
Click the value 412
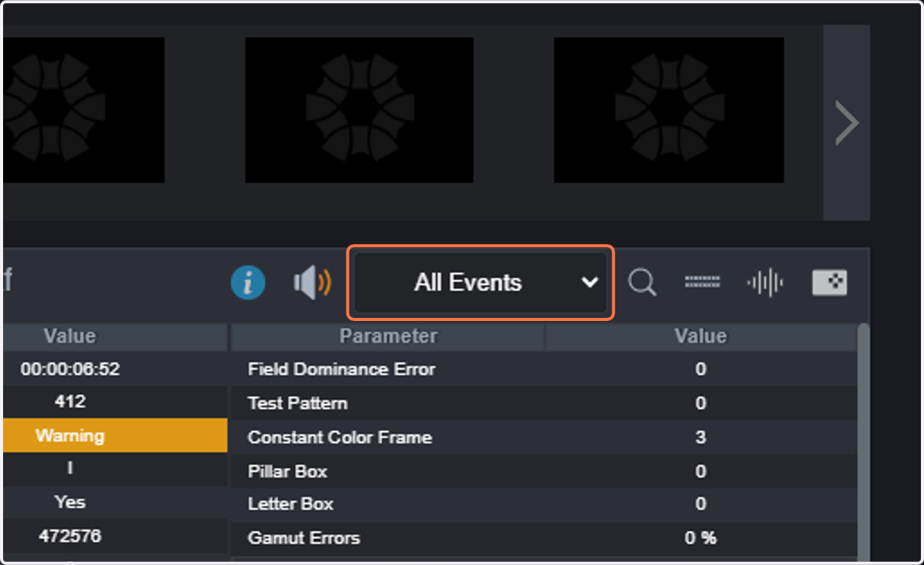(x=70, y=402)
